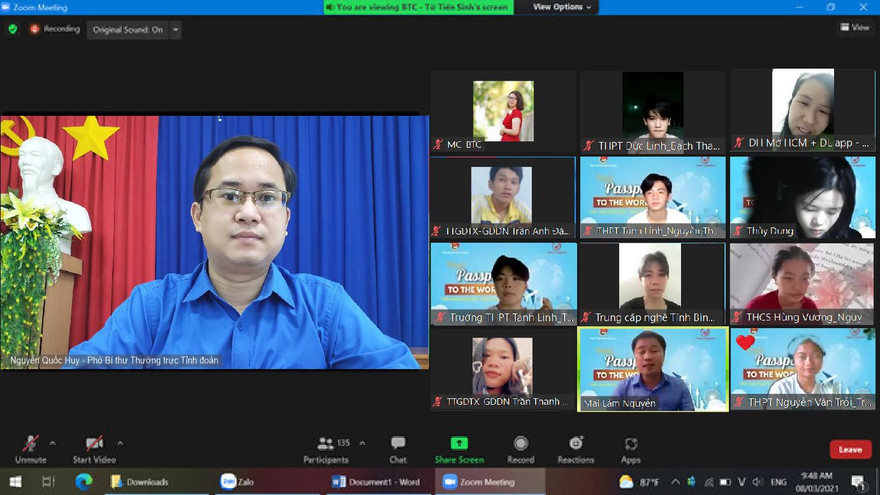Change layout with the View button
This screenshot has width=880, height=495.
pyautogui.click(x=854, y=28)
